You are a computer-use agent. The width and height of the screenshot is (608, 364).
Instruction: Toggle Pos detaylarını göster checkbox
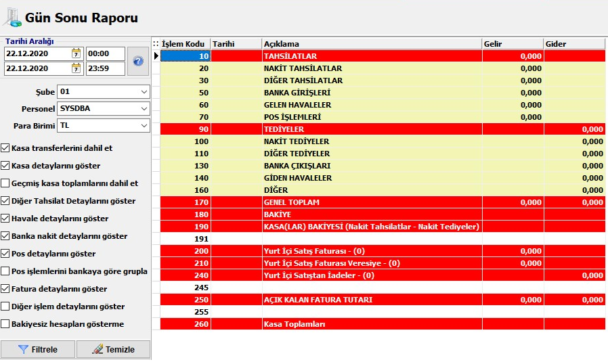tap(5, 254)
